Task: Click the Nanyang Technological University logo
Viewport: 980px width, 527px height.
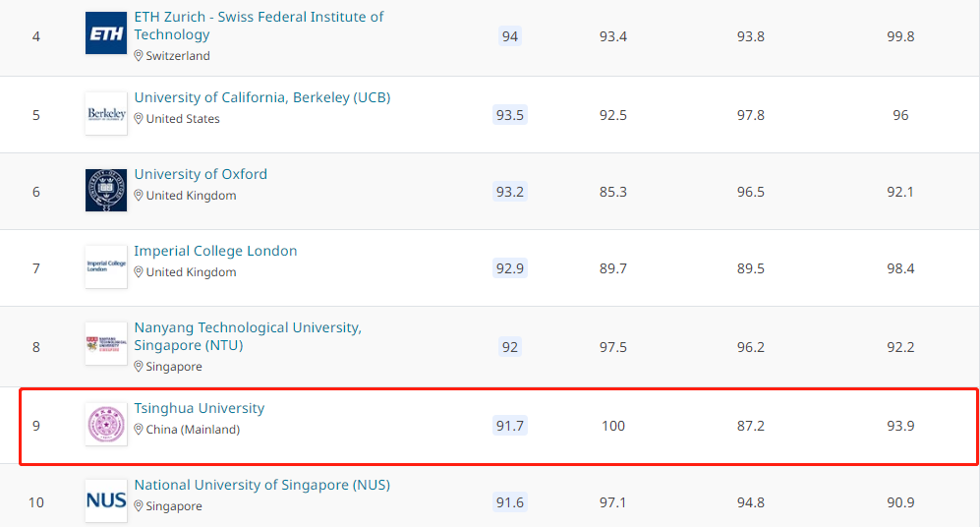Action: [x=105, y=344]
